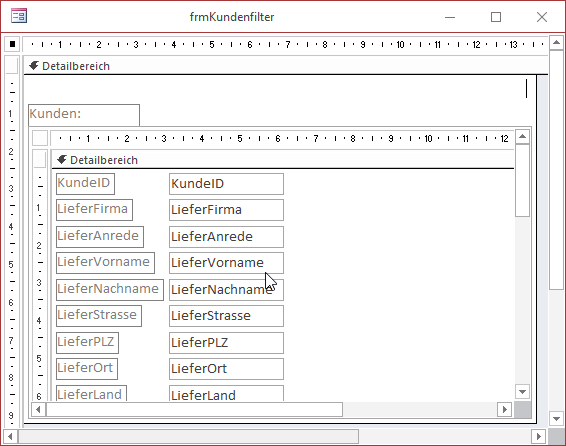Select the LieferFirma text box
Screen dimensions: 566x446
226,210
